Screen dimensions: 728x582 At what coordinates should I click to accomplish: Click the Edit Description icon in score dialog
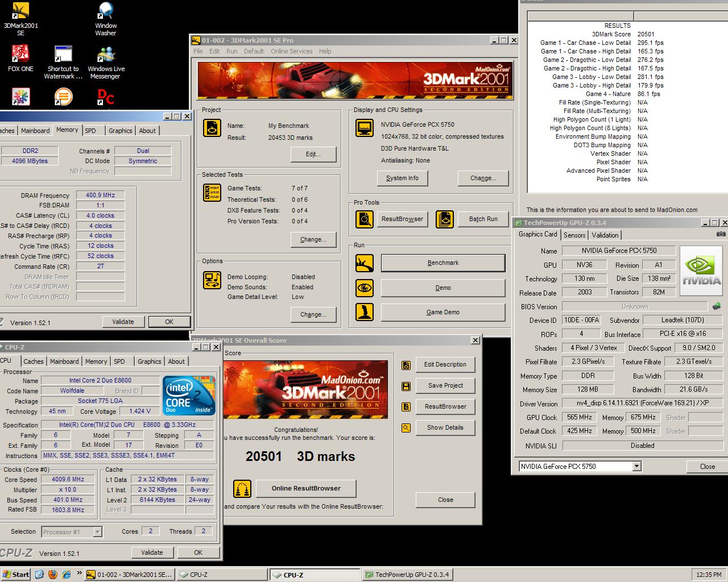pyautogui.click(x=406, y=365)
